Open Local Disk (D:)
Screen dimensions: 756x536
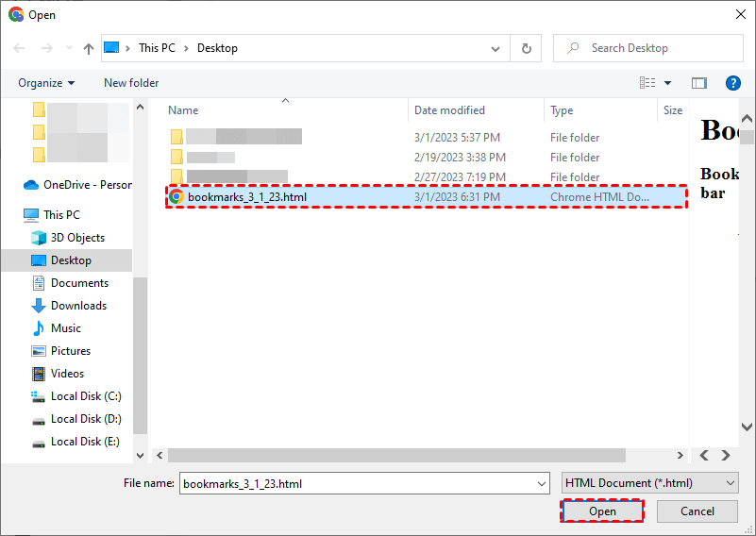click(76, 419)
